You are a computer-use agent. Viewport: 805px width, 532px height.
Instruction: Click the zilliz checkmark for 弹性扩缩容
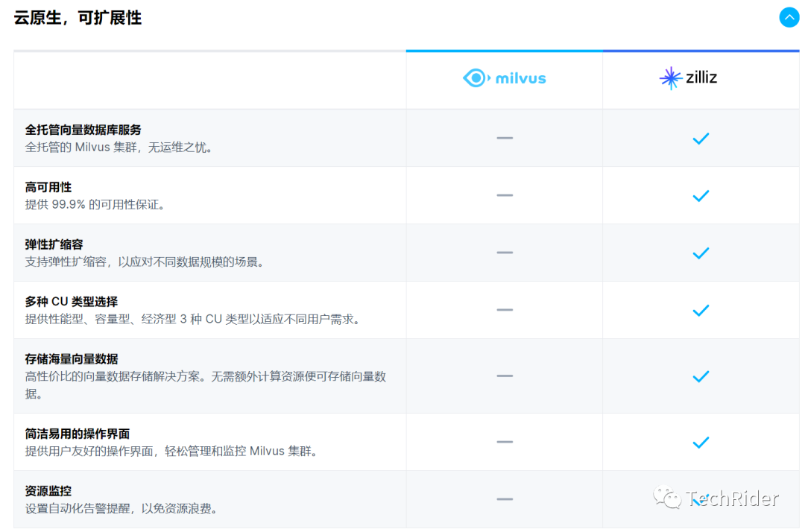pyautogui.click(x=701, y=253)
